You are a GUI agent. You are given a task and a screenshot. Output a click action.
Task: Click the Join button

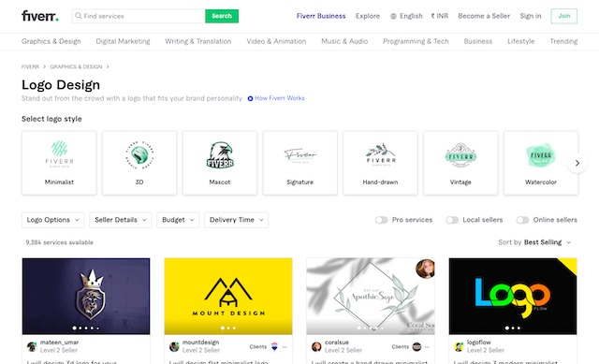[563, 16]
